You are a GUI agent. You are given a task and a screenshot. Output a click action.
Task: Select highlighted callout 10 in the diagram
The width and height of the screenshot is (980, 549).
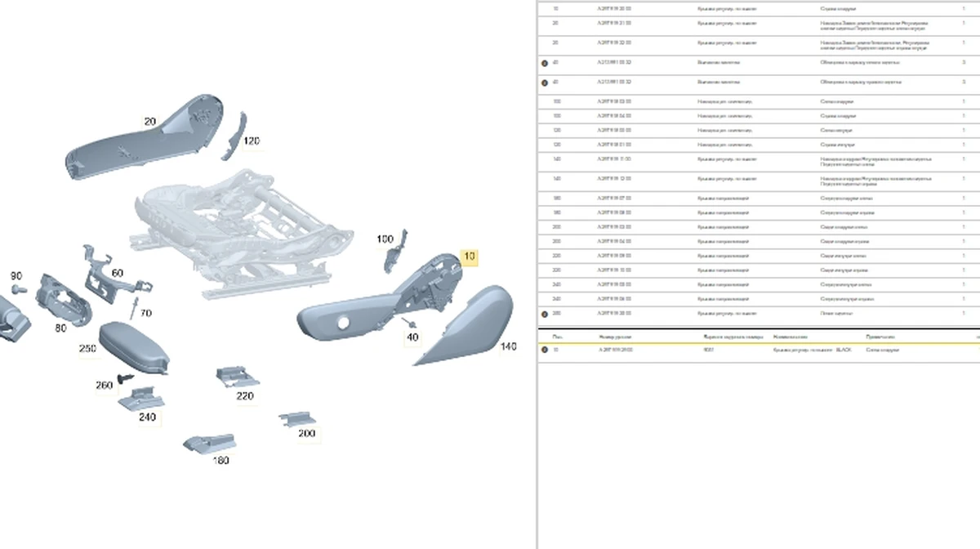click(x=469, y=257)
